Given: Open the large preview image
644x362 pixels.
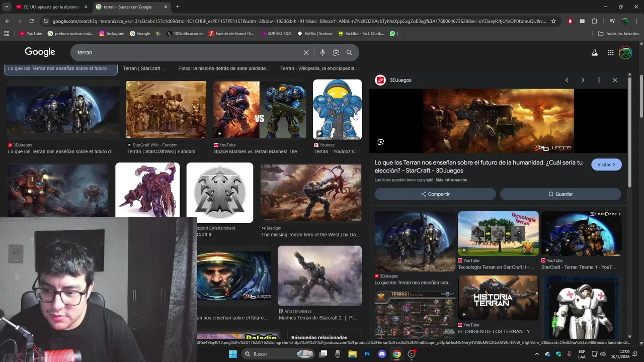Looking at the screenshot, I should point(498,121).
